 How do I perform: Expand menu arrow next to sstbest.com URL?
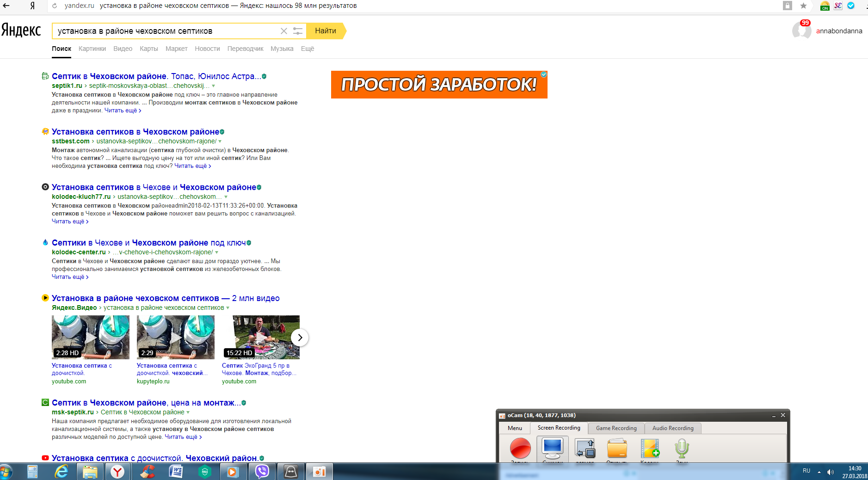tap(220, 142)
